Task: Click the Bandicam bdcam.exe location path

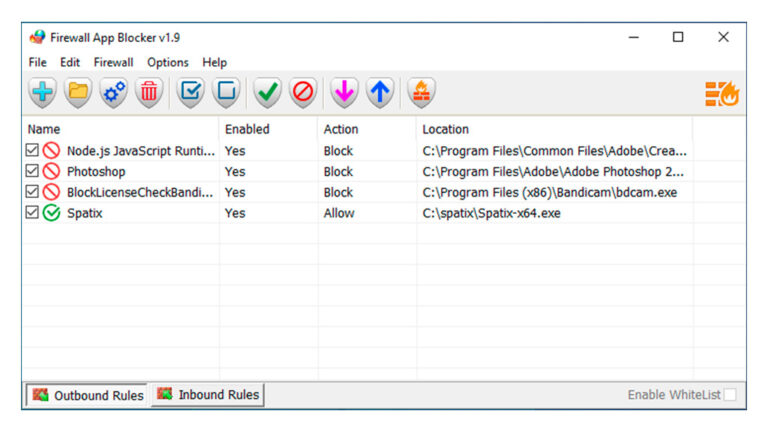Action: (550, 192)
